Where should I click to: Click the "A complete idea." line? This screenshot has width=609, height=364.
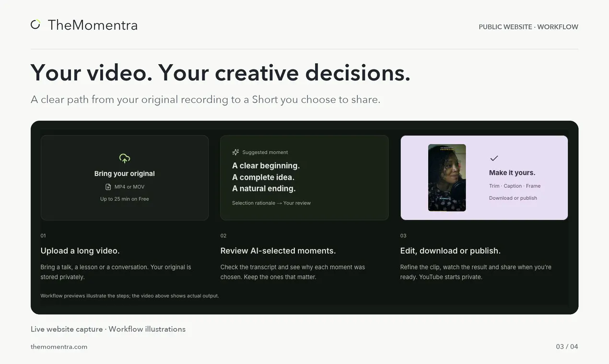[x=264, y=177]
